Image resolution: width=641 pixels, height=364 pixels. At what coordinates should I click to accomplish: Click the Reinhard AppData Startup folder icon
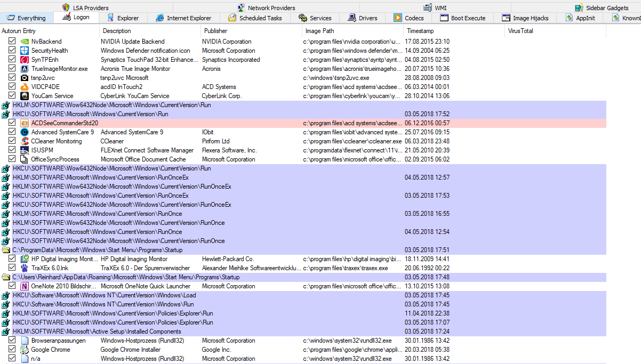[6, 277]
